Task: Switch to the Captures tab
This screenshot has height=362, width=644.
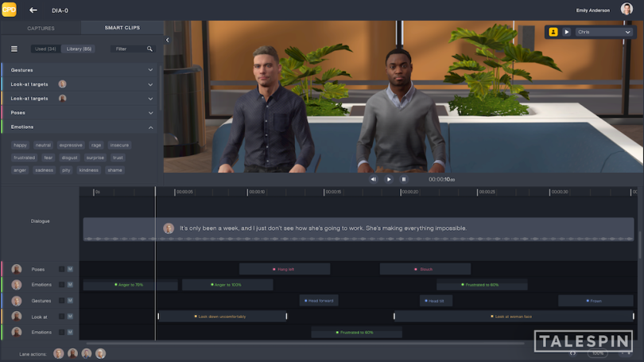Action: [41, 28]
